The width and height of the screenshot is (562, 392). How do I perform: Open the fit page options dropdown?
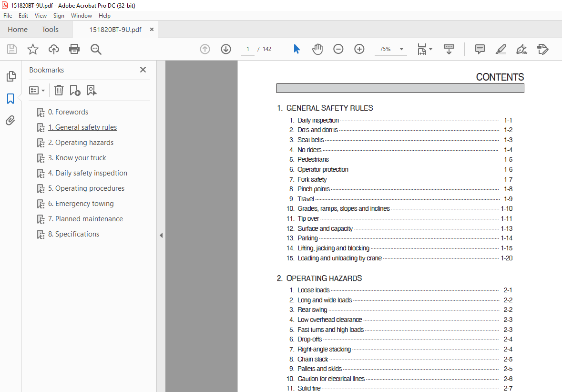coord(424,49)
